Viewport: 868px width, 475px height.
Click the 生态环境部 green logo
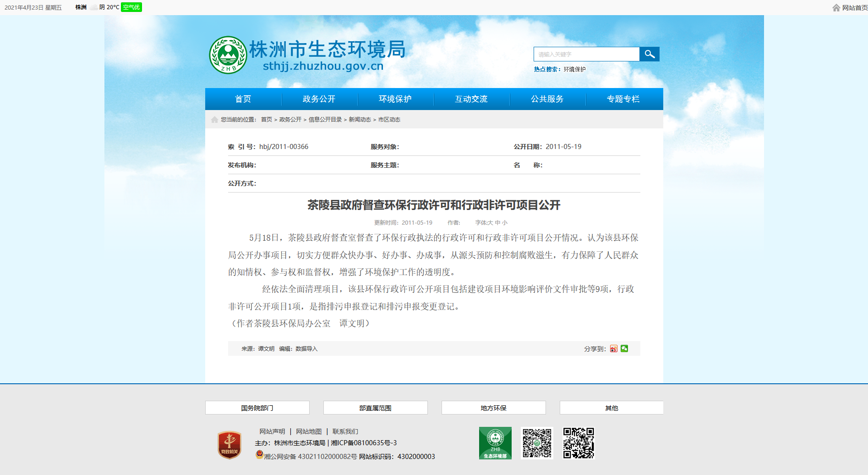495,443
